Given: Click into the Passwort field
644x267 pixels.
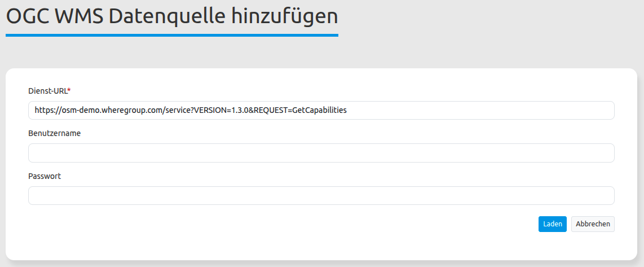Looking at the screenshot, I should [321, 196].
